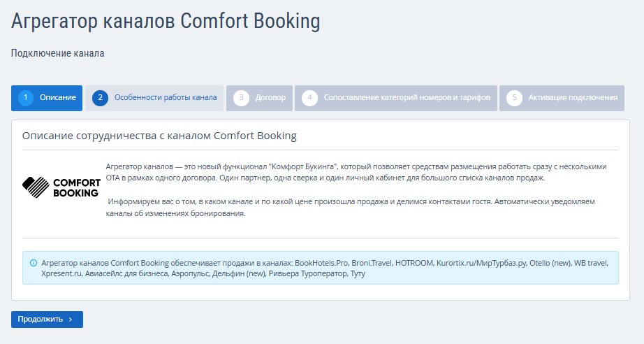Click the info icon in the blue notice
This screenshot has height=344, width=644.
[x=34, y=263]
